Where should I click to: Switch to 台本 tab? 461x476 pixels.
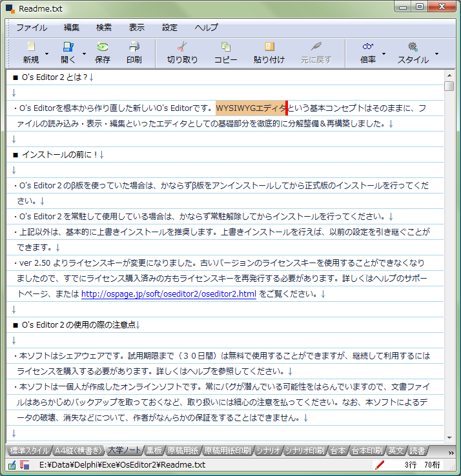(338, 450)
